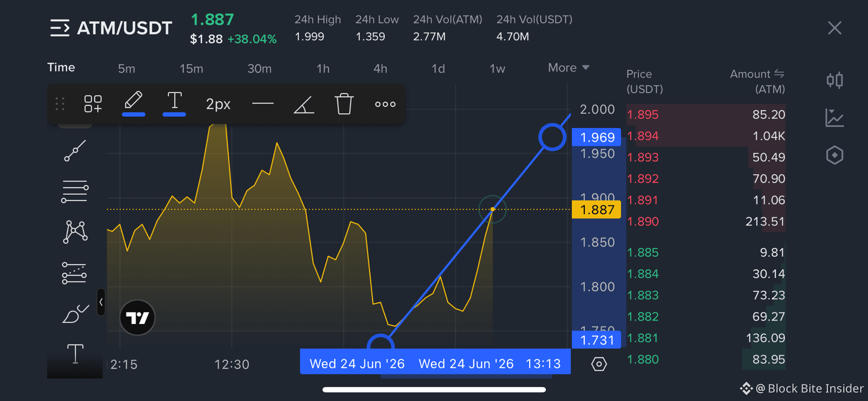This screenshot has width=868, height=401.
Task: Collapse the drawing tools sidebar arrow
Action: (101, 302)
